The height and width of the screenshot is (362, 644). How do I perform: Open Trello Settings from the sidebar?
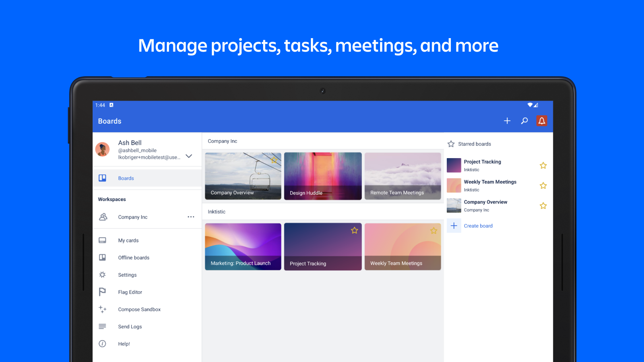tap(127, 275)
